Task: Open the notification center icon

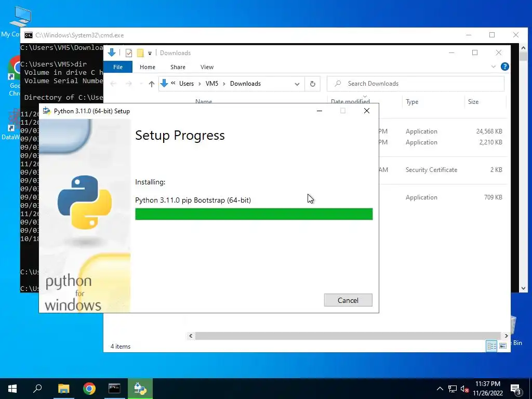Action: coord(516,390)
